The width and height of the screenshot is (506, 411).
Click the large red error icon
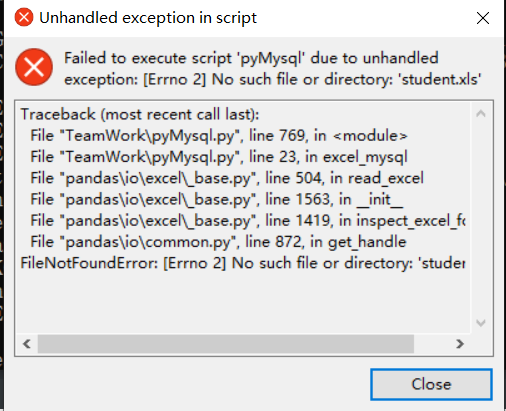pos(34,67)
